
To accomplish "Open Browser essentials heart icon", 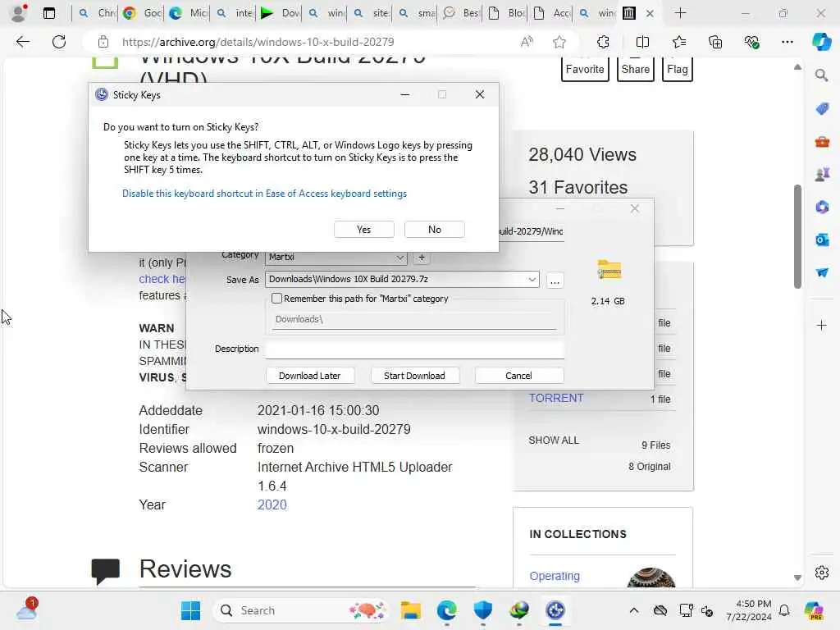I will [x=751, y=42].
